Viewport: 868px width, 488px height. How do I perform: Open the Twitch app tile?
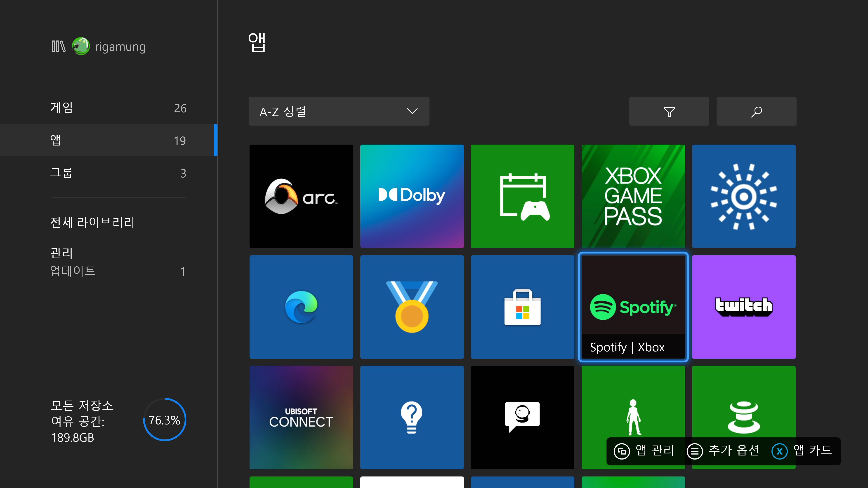click(x=744, y=307)
